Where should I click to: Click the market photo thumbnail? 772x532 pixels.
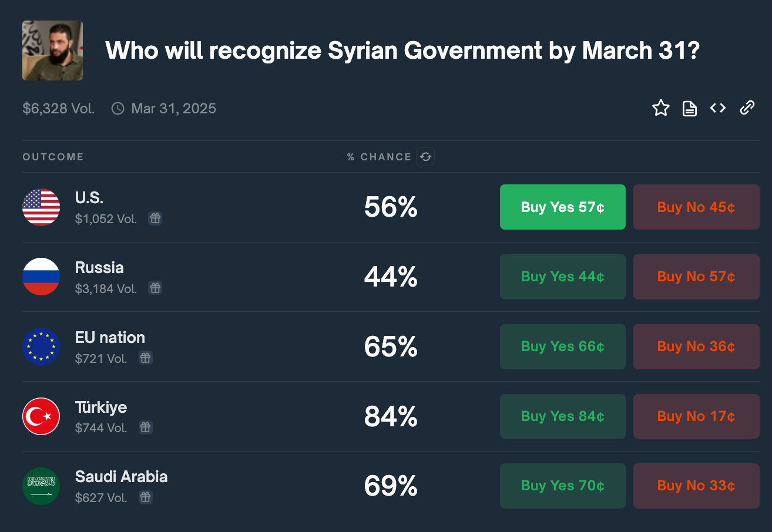(x=52, y=50)
